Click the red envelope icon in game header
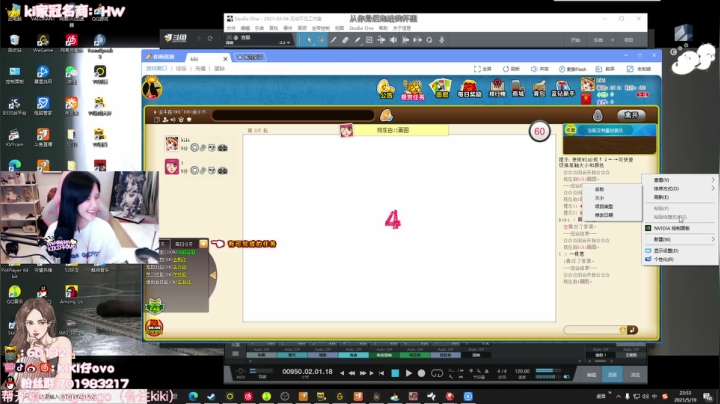 coord(585,98)
